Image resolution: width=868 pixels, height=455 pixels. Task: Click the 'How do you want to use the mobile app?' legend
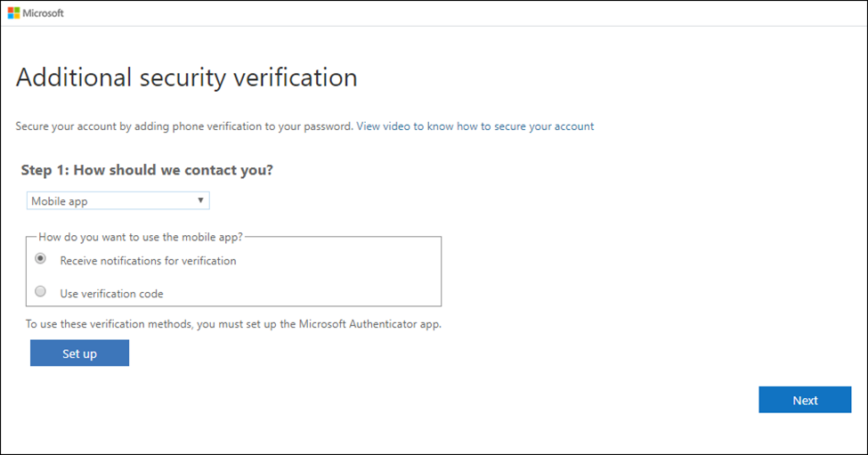coord(141,237)
